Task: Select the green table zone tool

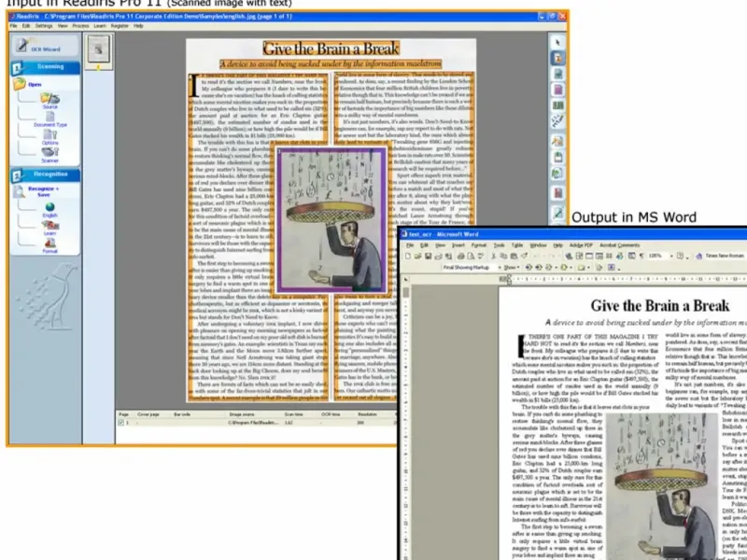Action: click(557, 105)
